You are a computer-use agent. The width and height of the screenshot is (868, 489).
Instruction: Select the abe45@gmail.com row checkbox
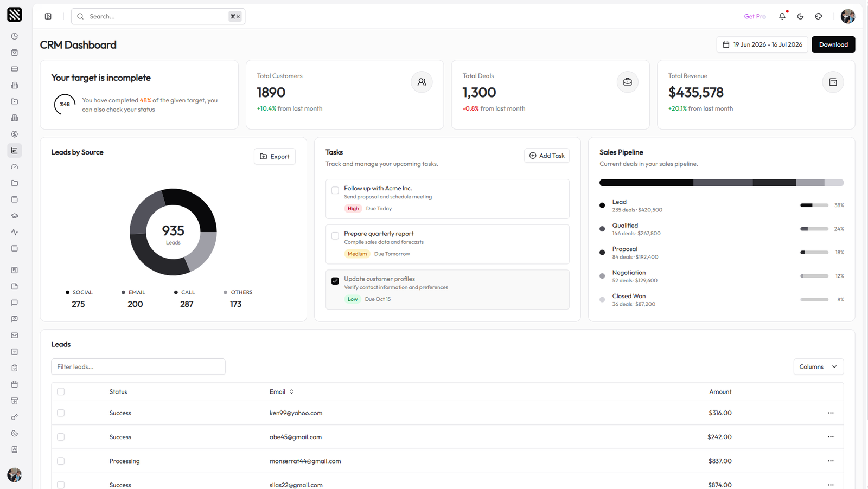61,437
